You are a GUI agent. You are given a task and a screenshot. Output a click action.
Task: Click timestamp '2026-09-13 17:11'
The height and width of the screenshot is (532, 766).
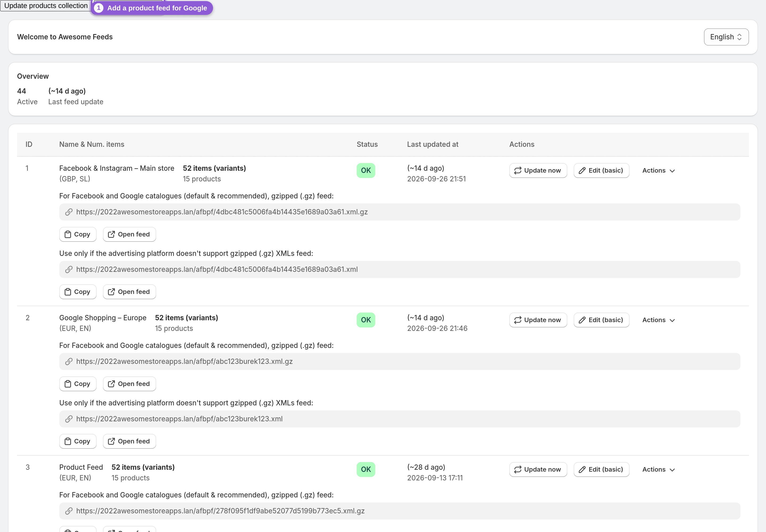click(x=435, y=478)
